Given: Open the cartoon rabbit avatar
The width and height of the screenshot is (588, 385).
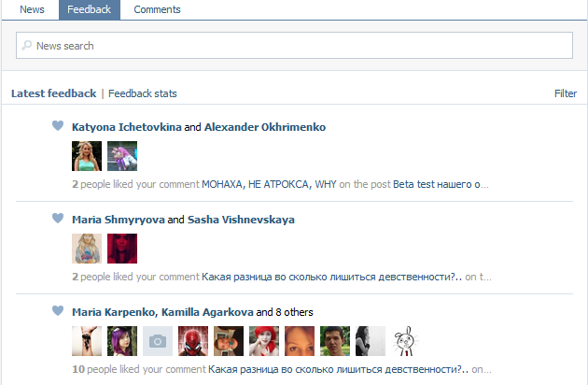Looking at the screenshot, I should (405, 341).
